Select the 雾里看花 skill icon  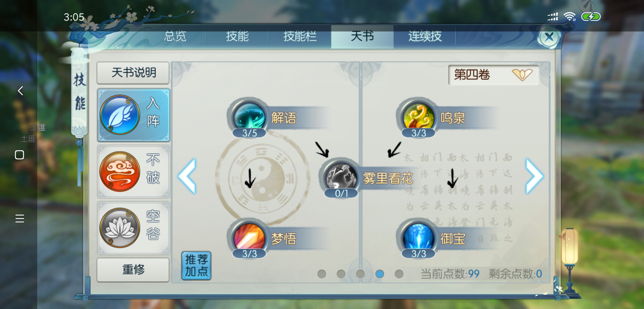(x=341, y=177)
